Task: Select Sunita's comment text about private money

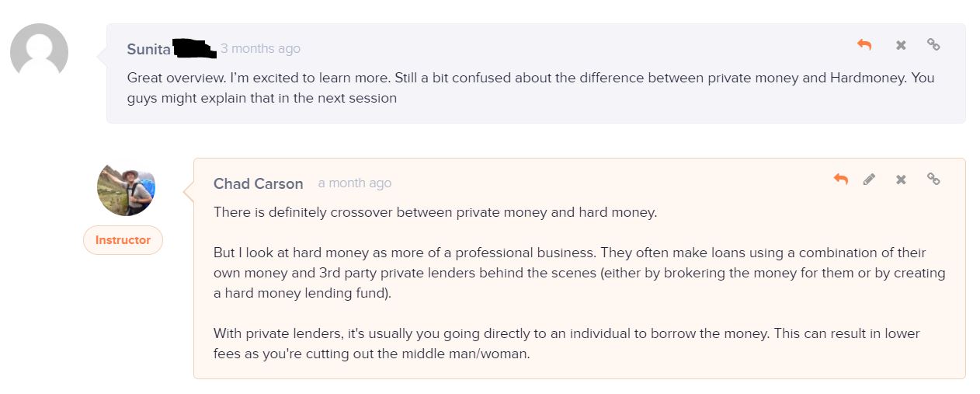Action: click(531, 88)
